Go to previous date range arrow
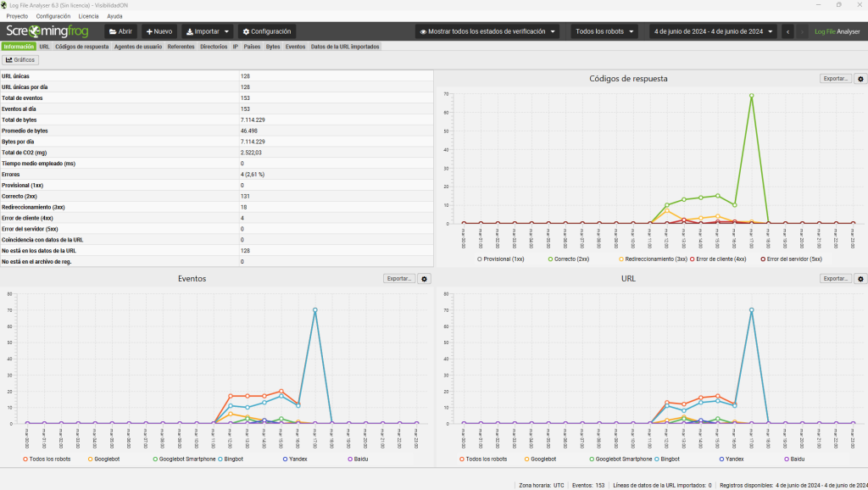Viewport: 868px width, 490px height. click(788, 31)
